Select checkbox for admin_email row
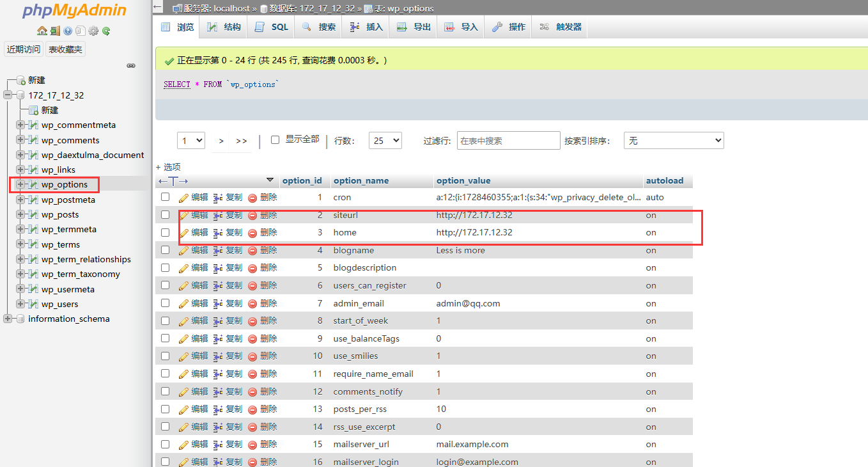 [x=166, y=303]
